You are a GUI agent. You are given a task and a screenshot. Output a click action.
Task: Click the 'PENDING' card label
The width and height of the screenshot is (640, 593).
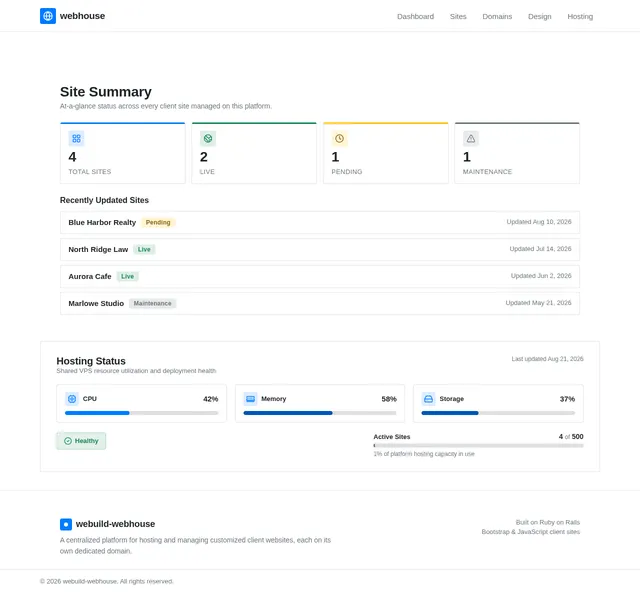(x=347, y=172)
